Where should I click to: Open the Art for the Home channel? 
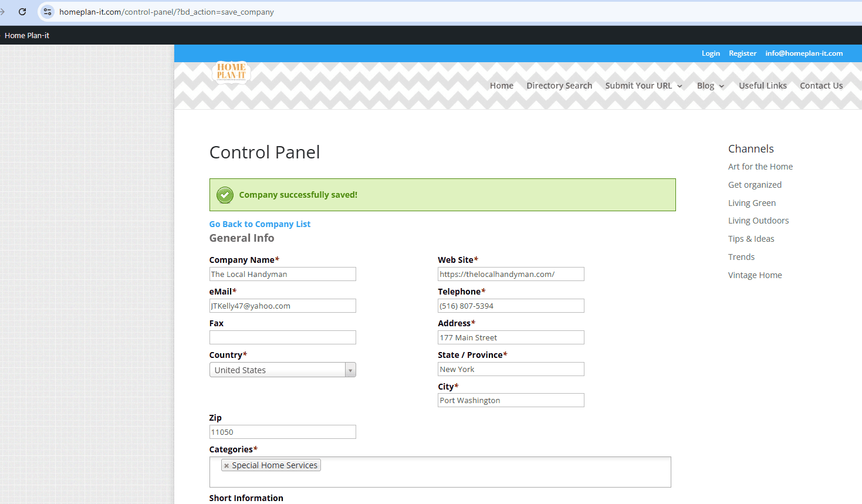(760, 167)
